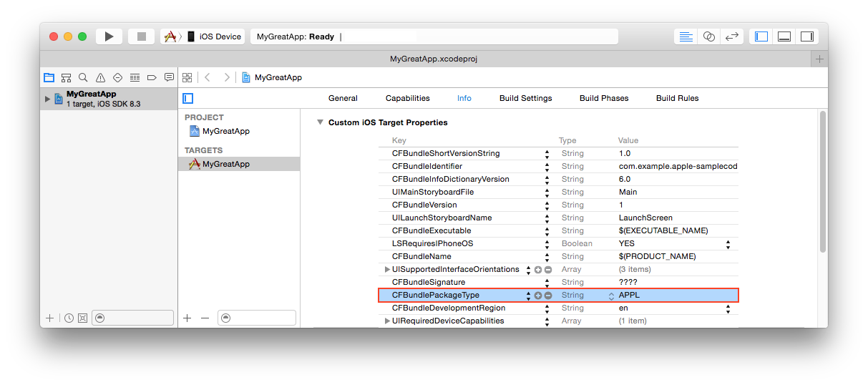Click the Run (play) button
Screen dimensions: 868x385
click(108, 36)
